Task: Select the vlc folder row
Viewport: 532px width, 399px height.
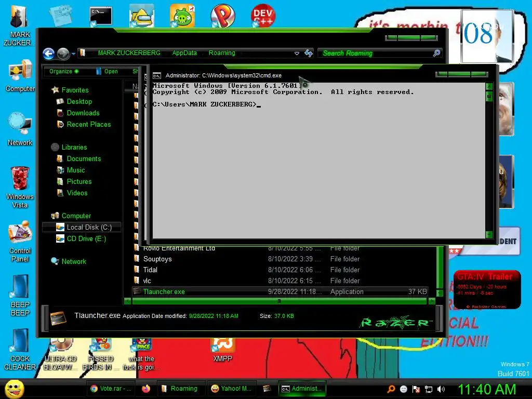Action: [x=280, y=281]
